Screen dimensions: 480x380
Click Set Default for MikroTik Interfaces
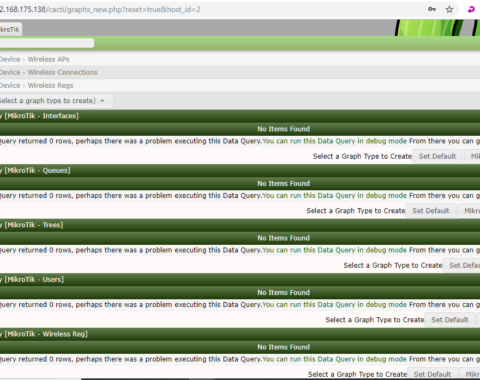437,156
